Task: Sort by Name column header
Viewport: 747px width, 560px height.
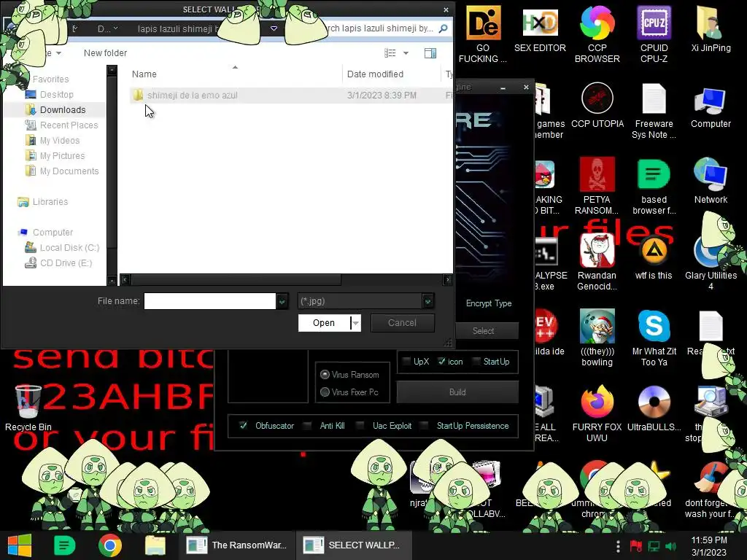Action: (144, 74)
